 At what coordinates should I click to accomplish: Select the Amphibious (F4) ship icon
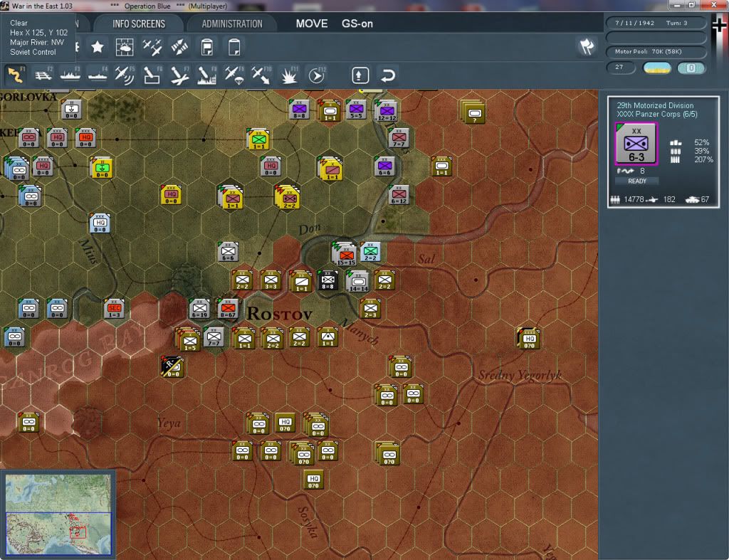tap(98, 75)
